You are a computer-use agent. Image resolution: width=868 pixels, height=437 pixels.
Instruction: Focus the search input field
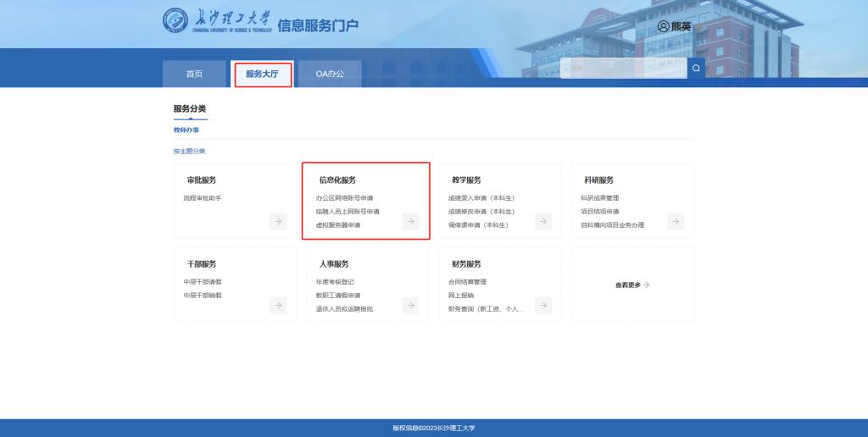(x=623, y=69)
